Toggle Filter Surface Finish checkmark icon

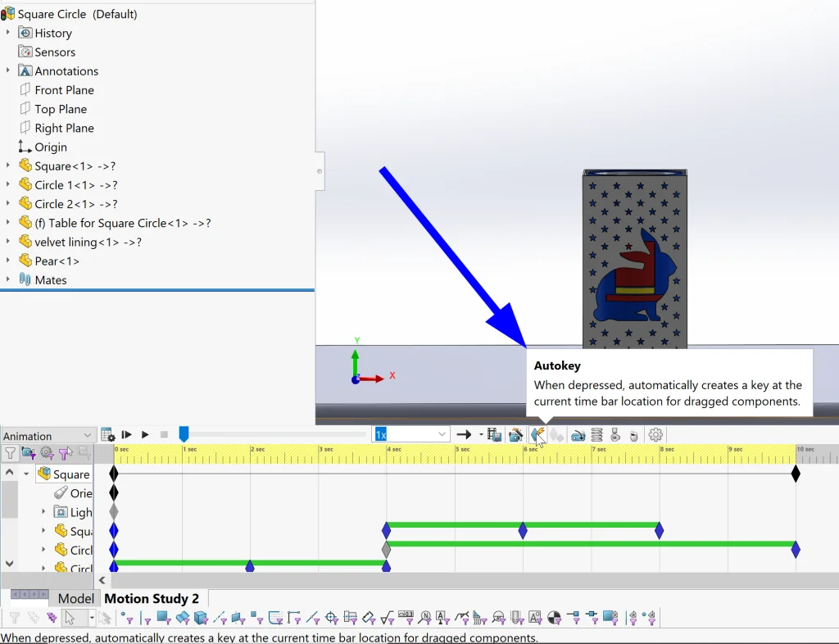point(388,618)
